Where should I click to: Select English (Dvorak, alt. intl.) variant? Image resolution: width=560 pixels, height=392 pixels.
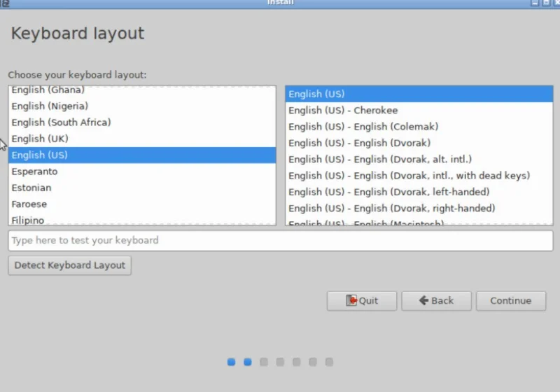click(419, 159)
